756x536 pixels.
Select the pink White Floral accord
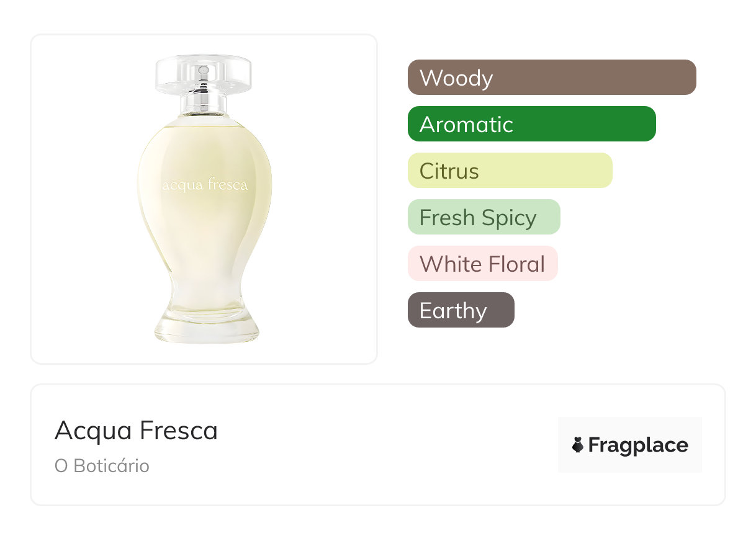coord(482,264)
